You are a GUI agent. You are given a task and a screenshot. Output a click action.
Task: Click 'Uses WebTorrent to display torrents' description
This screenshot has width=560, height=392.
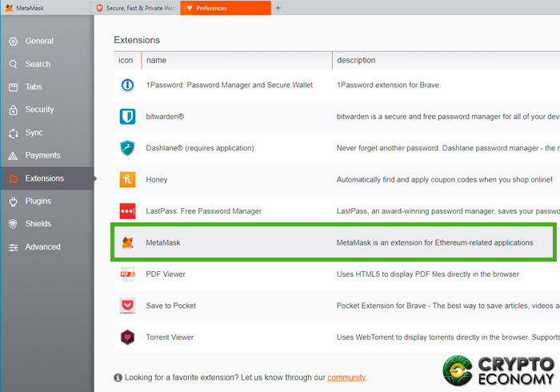[448, 337]
